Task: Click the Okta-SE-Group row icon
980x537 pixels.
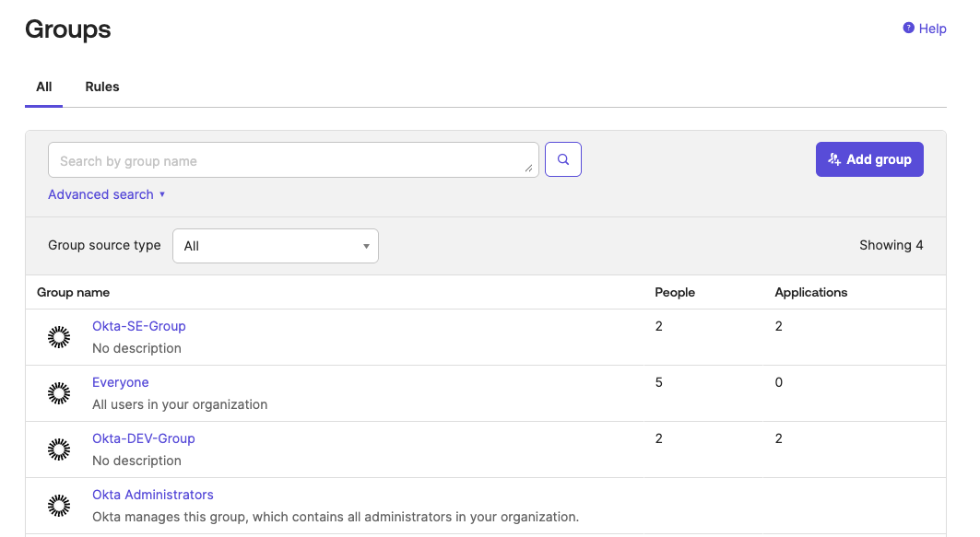Action: (x=59, y=337)
